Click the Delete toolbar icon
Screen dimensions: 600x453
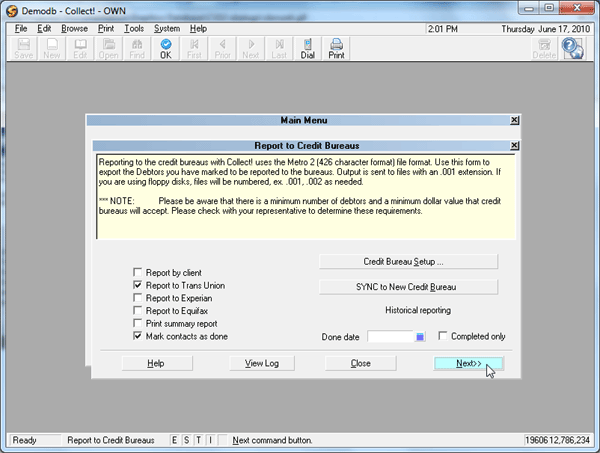[x=544, y=49]
